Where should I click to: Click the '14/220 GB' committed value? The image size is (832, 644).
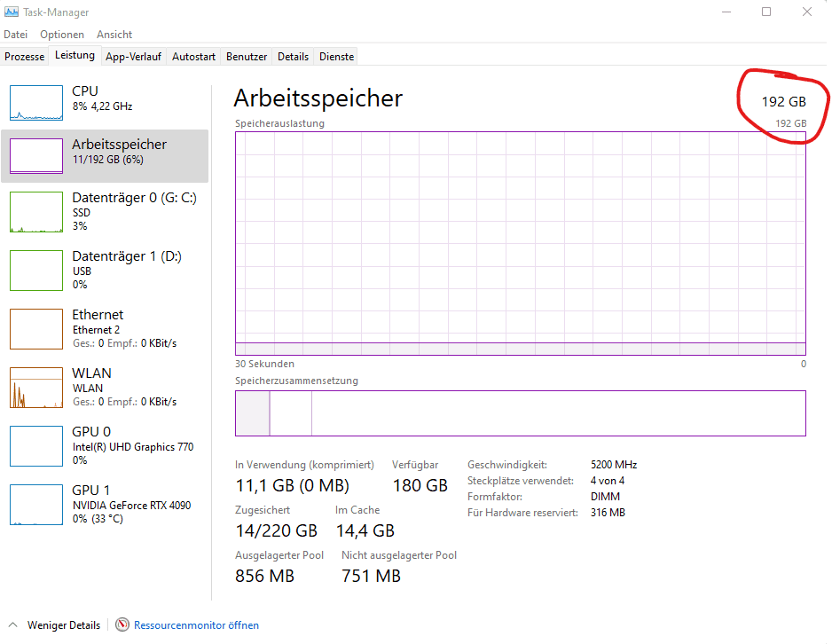[x=276, y=530]
